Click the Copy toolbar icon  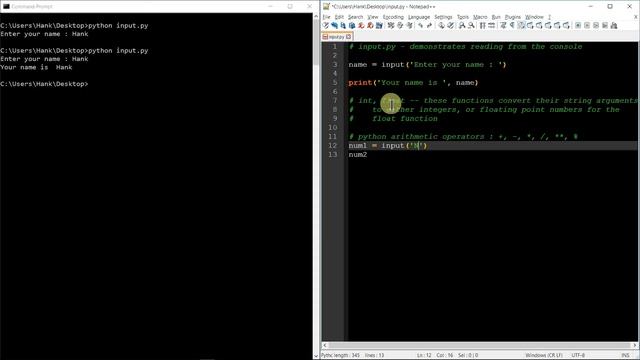click(x=400, y=25)
